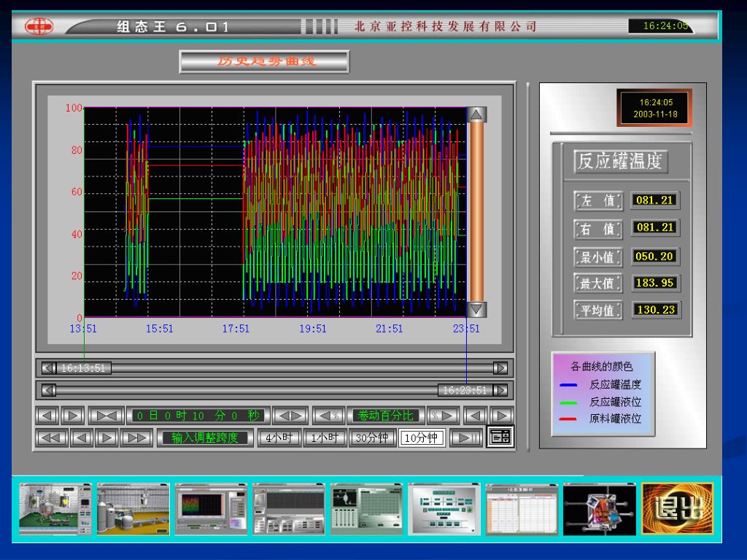Click the span display showing 0日0时10分0秒
This screenshot has height=560, width=747.
(198, 416)
